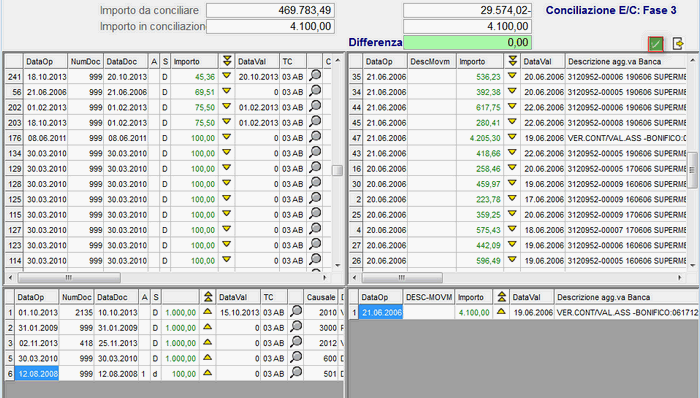Open magnifier for selected row 5
Screen dimensions: 700x398
(x=296, y=357)
